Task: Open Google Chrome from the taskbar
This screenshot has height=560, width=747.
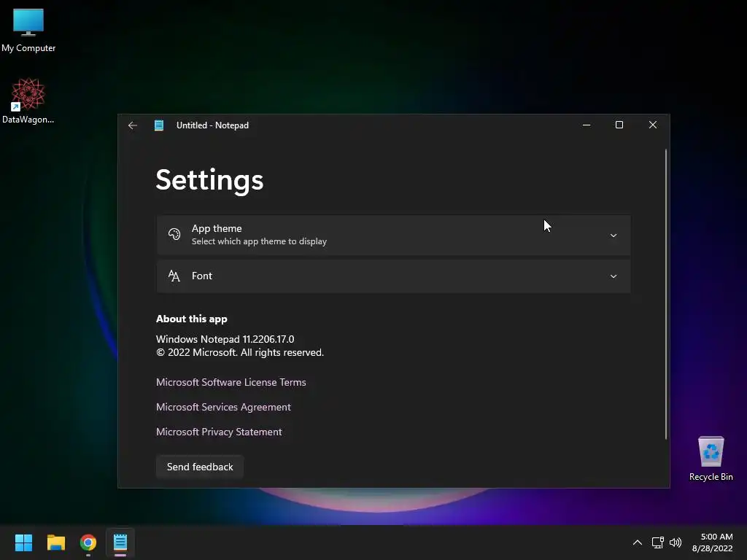Action: point(88,542)
